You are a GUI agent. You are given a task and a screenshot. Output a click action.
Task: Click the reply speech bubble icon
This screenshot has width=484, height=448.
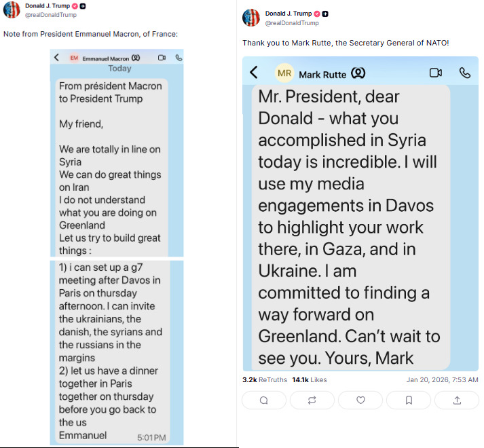pos(264,400)
